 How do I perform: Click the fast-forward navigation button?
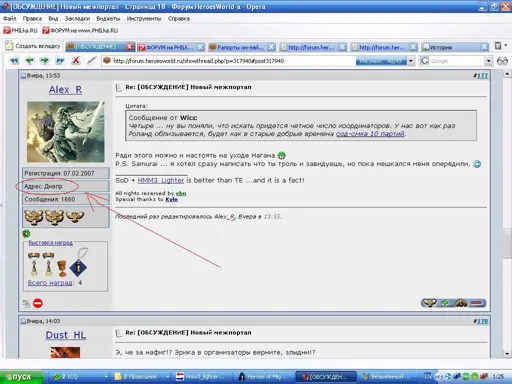[60, 61]
